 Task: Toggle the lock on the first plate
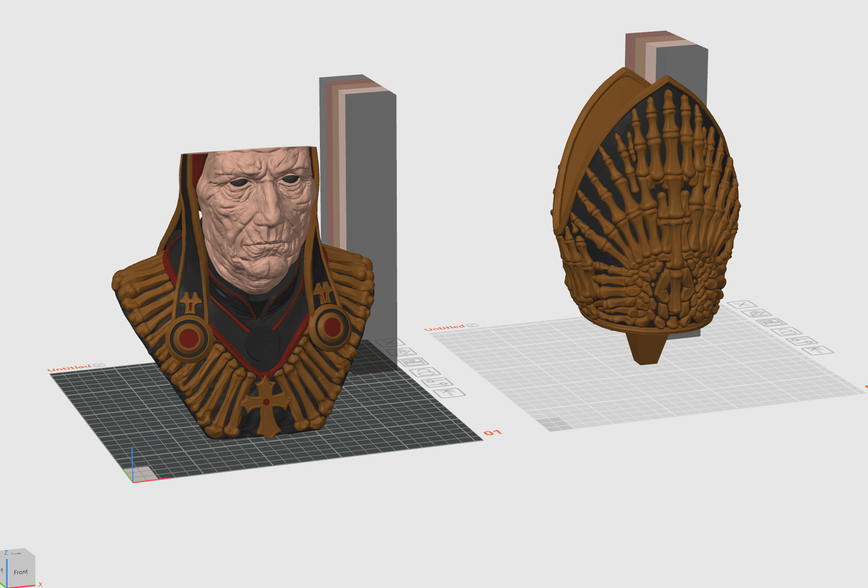[425, 372]
